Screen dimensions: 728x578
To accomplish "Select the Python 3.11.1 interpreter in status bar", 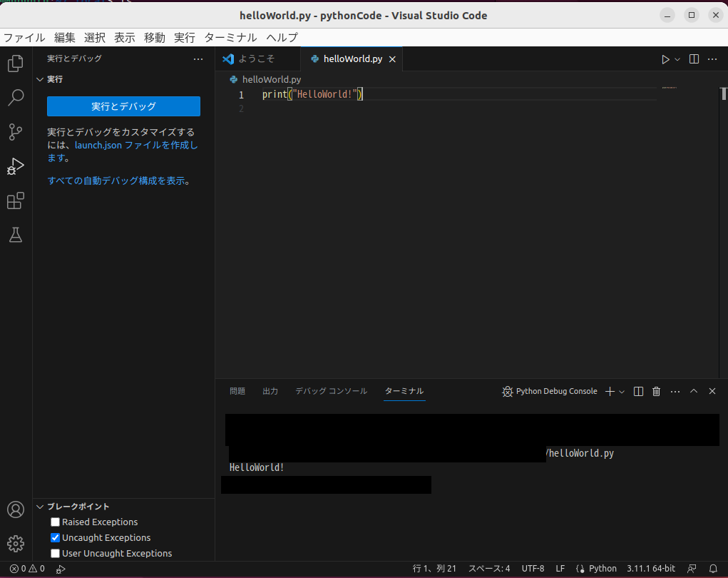I will pyautogui.click(x=650, y=568).
